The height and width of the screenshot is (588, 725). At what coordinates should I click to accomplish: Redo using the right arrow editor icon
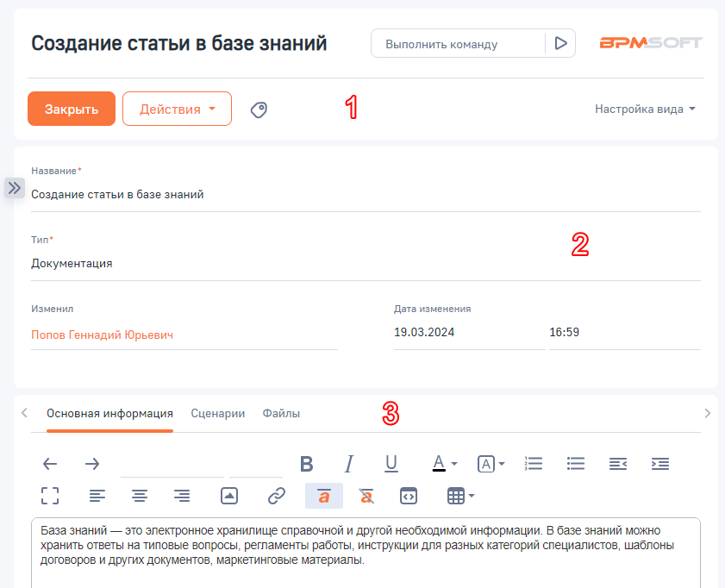click(92, 464)
